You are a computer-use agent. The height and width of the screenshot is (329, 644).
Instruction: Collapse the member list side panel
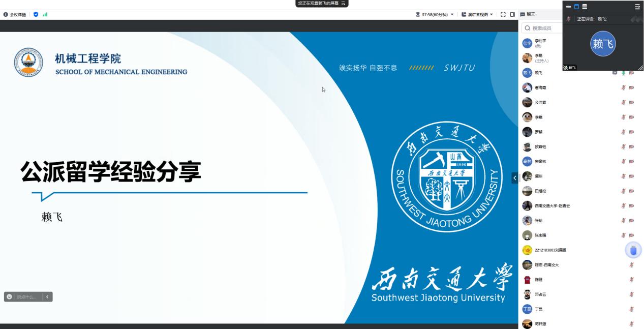[514, 177]
